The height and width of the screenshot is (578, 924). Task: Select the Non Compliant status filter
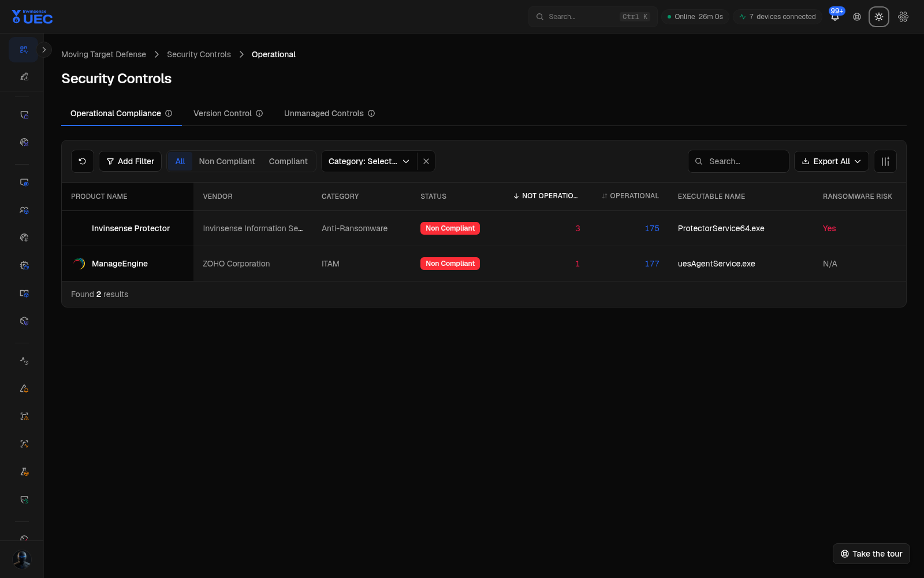click(x=227, y=161)
